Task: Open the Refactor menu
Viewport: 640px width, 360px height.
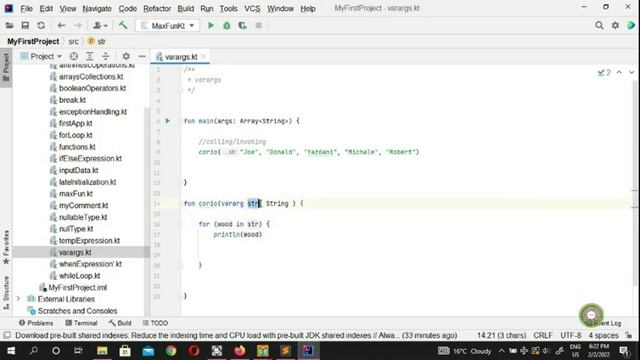Action: point(157,9)
